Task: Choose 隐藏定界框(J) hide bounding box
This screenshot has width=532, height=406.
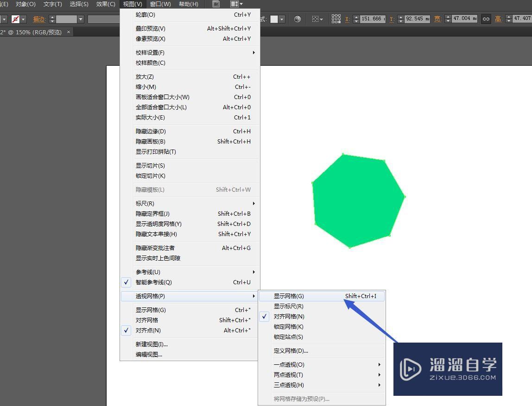Action: 190,213
